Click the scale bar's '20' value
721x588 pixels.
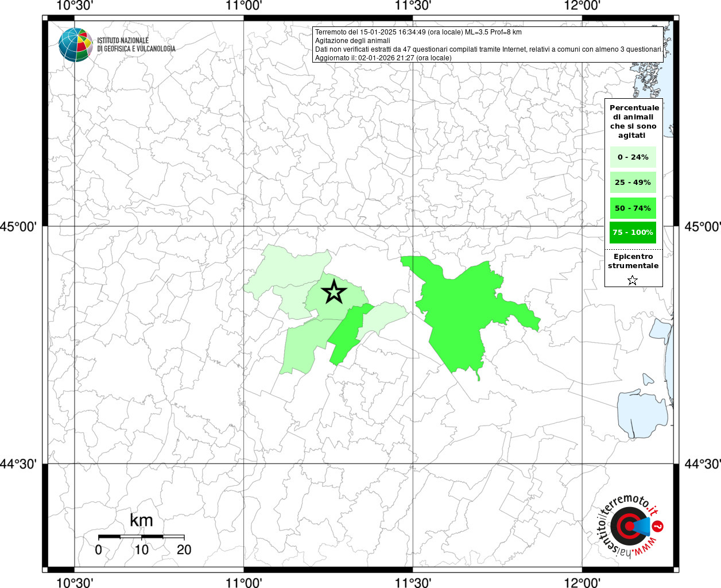tap(184, 550)
